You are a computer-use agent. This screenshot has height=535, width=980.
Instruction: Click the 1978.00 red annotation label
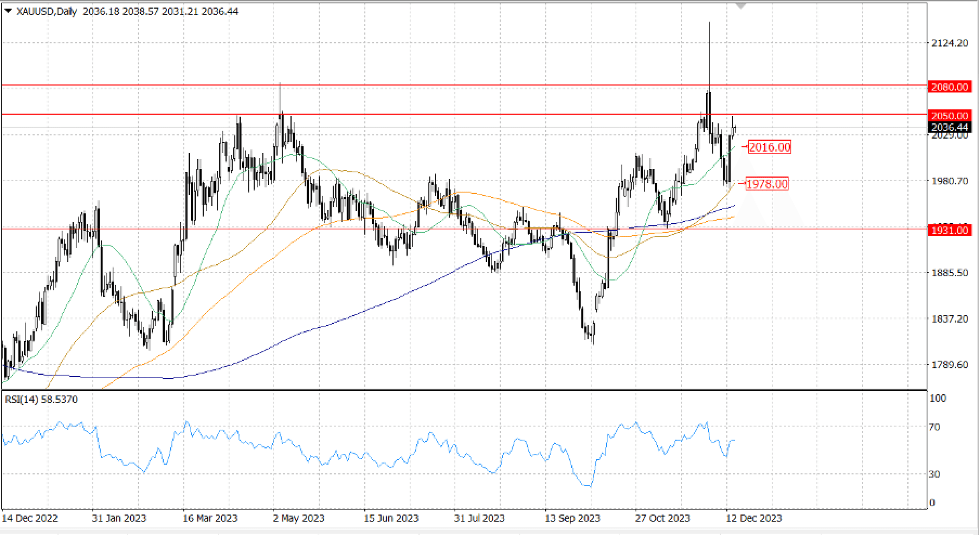(767, 184)
